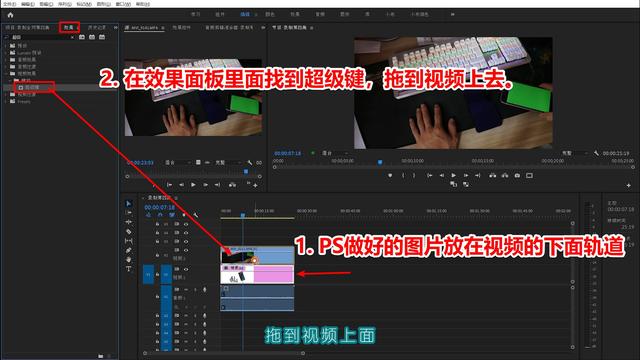Viewport: 640px width, 360px height.
Task: Toggle eye of the pink clip's track
Action: (186, 269)
